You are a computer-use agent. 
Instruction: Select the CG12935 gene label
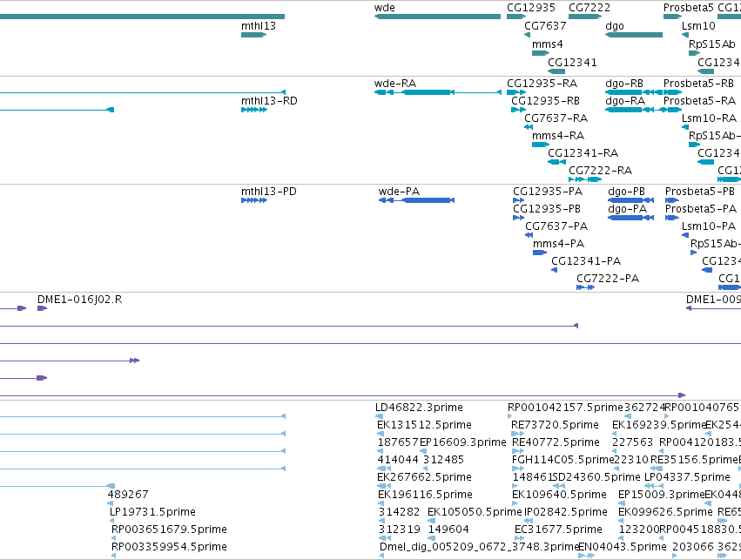click(530, 8)
